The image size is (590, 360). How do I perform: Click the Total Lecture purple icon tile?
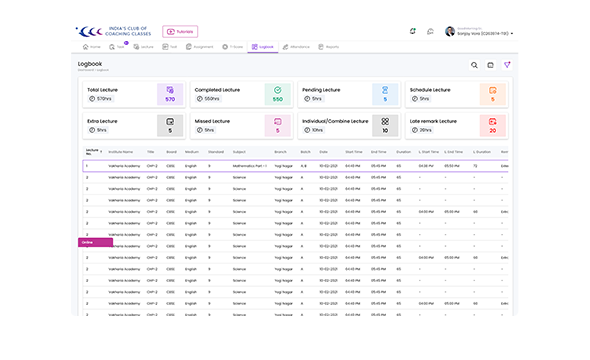pyautogui.click(x=170, y=94)
